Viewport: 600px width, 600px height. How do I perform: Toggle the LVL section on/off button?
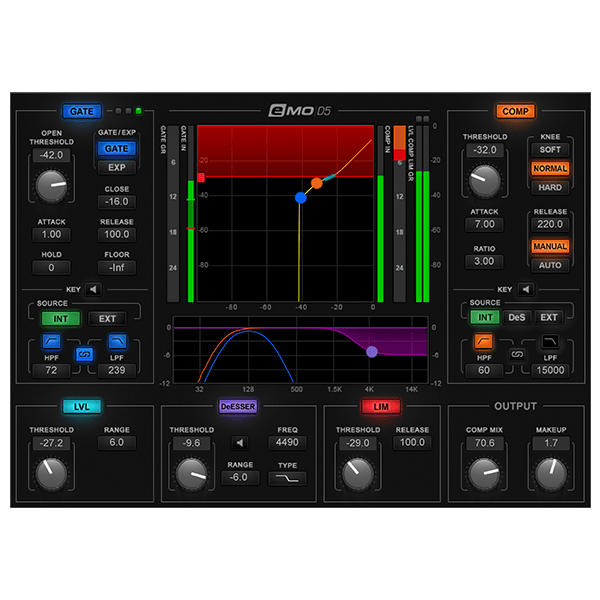[x=82, y=406]
